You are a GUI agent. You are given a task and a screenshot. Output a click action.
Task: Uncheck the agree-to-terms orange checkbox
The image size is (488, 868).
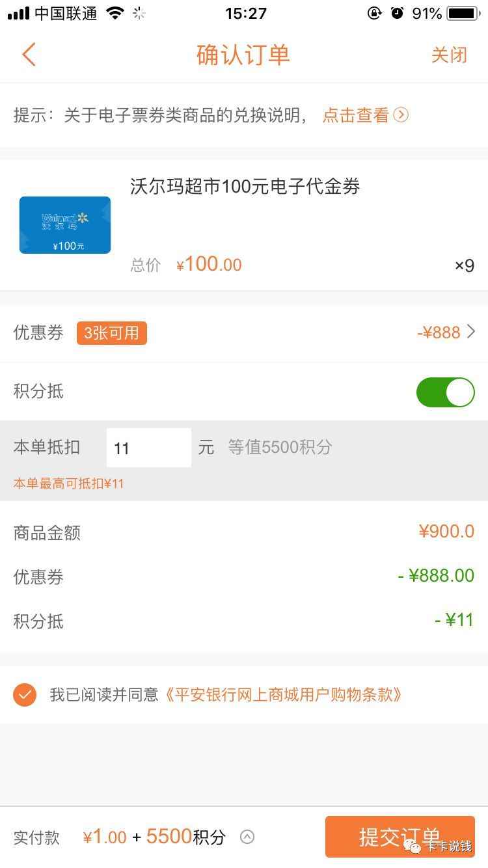25,695
